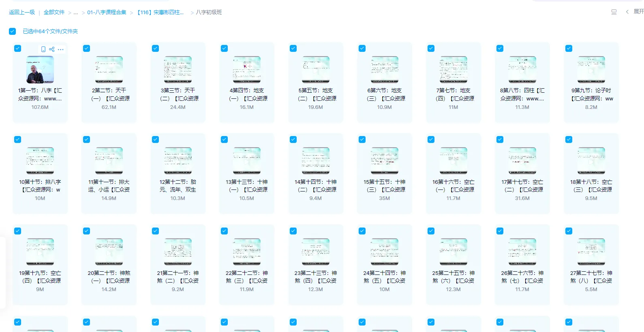Uncheck the checkbox on file 3第三节：天干
Image resolution: width=644 pixels, height=332 pixels.
155,48
